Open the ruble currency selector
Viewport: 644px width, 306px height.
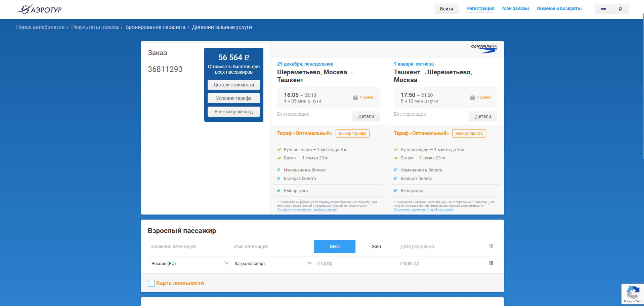point(620,9)
